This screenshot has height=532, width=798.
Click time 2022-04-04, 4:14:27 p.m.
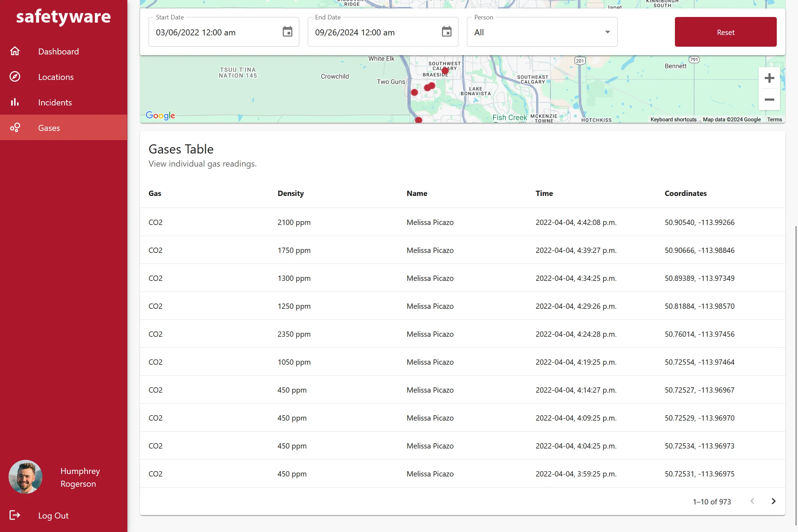(576, 390)
